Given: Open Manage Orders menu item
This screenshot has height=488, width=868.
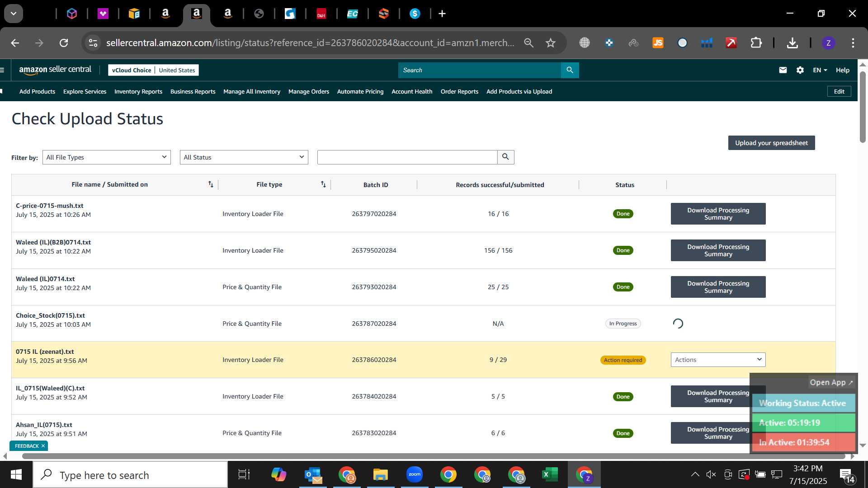Looking at the screenshot, I should [309, 92].
